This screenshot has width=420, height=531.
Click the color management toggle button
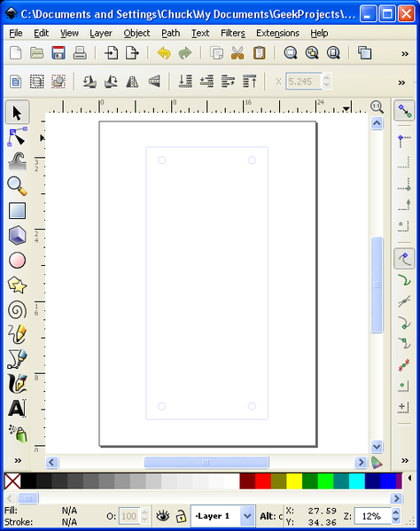[x=377, y=462]
